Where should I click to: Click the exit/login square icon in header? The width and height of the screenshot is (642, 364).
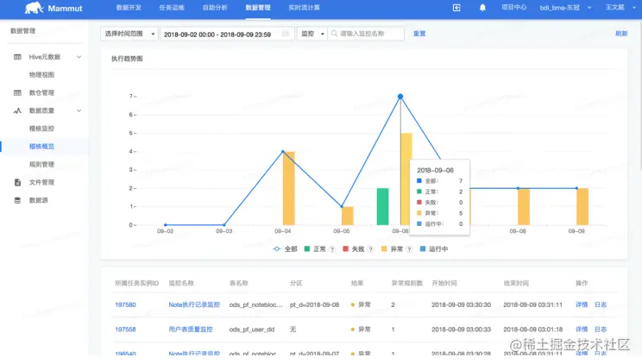[x=456, y=8]
